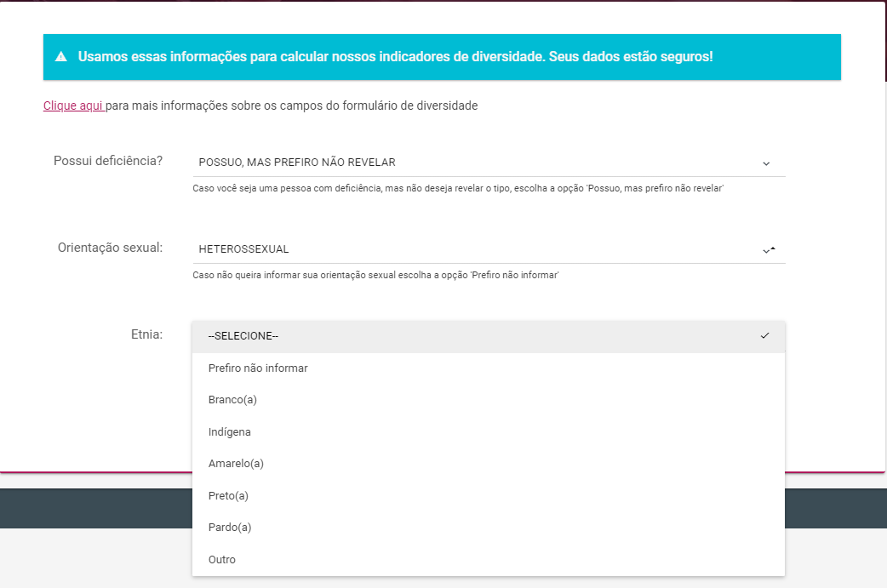Viewport: 887px width, 588px height.
Task: Click helper text about 'Possuo, mas prefiro não revelar'
Action: point(458,188)
